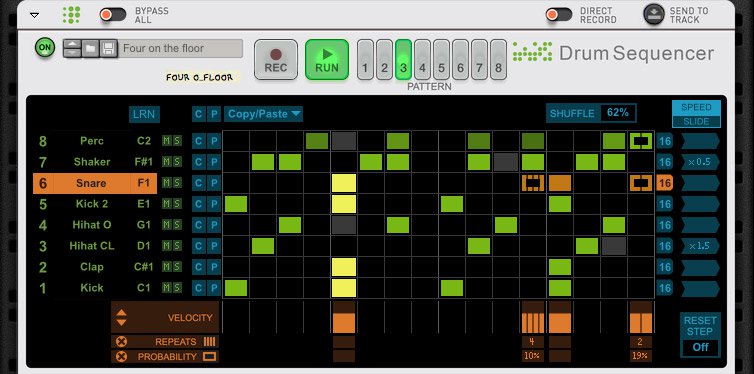
Task: Copy the Snare track with its C button
Action: point(198,183)
